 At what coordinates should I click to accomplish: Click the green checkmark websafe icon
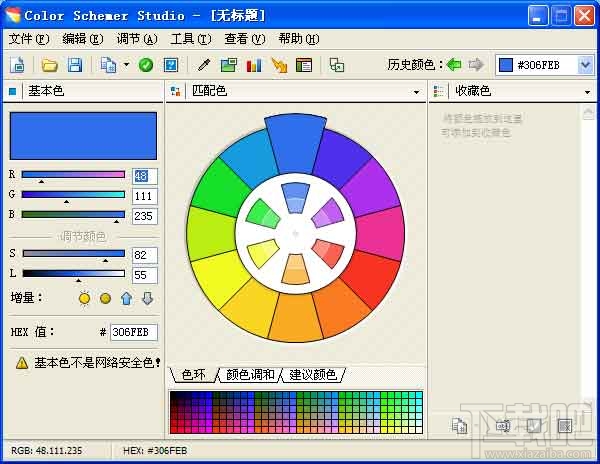(146, 65)
